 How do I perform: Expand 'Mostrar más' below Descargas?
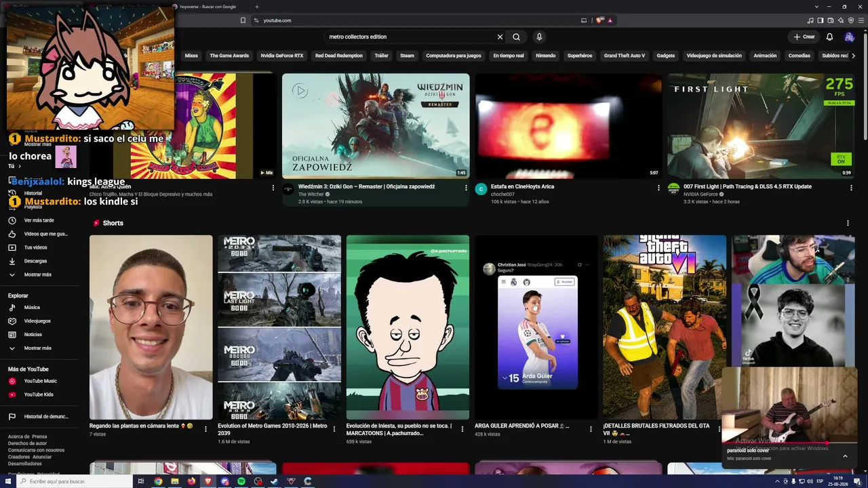click(x=39, y=274)
